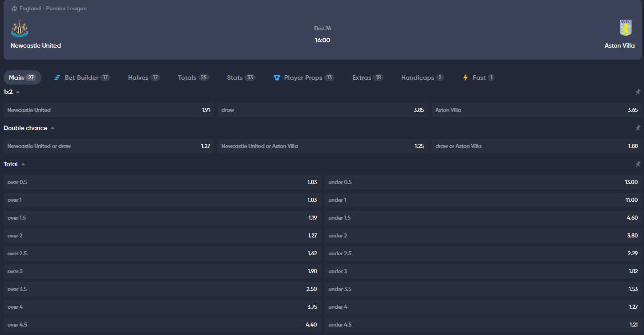644x335 pixels.
Task: Select over 3.5 at 2.50
Action: pos(162,289)
